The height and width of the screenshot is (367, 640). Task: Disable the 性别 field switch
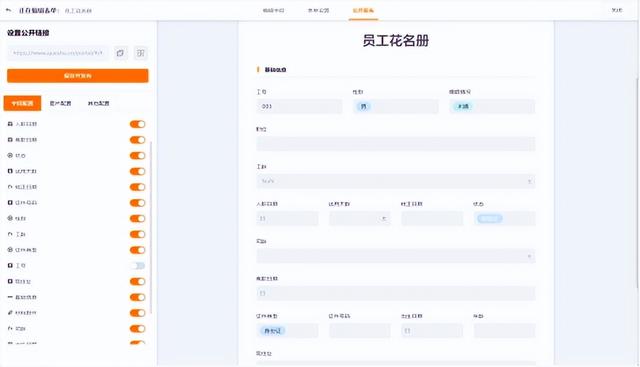(x=138, y=219)
